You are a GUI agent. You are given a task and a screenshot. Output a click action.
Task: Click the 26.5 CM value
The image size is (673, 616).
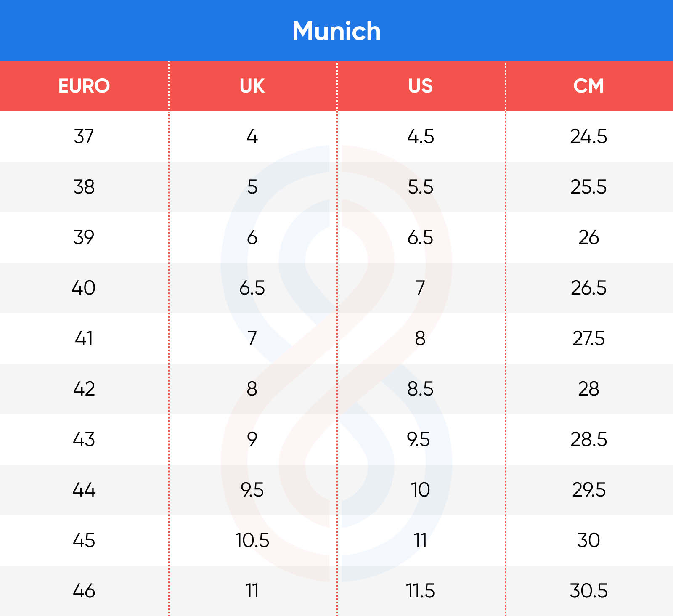(x=588, y=288)
